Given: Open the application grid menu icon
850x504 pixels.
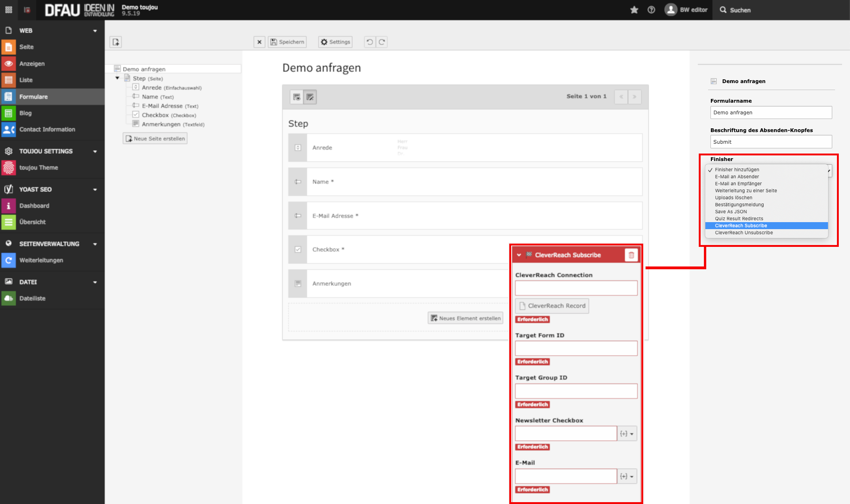Looking at the screenshot, I should [x=8, y=10].
